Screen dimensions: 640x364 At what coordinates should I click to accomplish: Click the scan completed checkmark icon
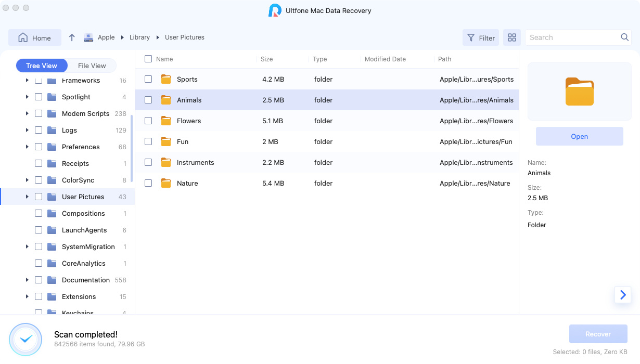tap(25, 340)
